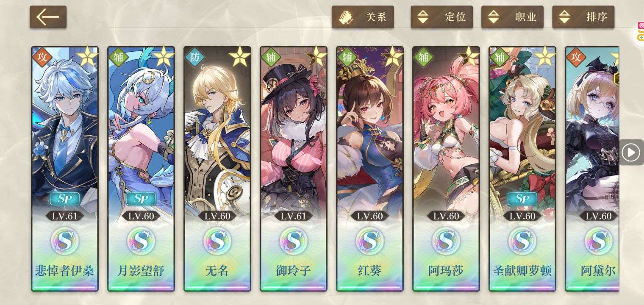Open the 排序 sort dropdown
The width and height of the screenshot is (644, 305).
[x=583, y=17]
